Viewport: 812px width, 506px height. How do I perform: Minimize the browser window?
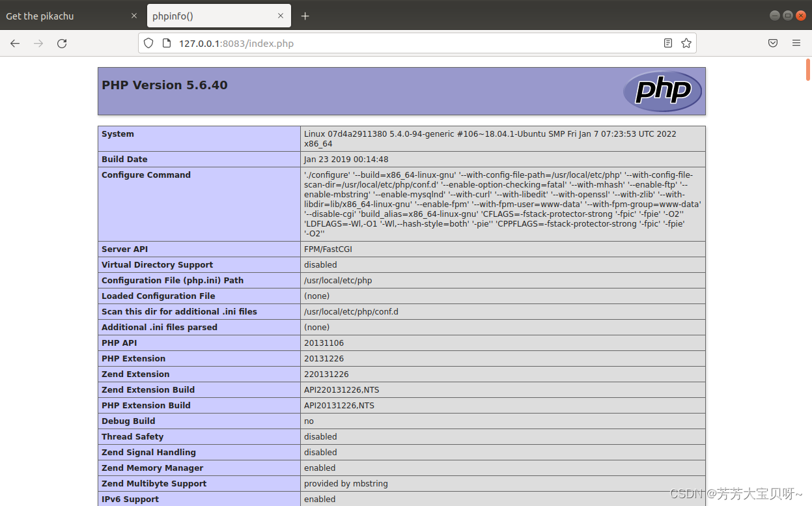(x=775, y=16)
